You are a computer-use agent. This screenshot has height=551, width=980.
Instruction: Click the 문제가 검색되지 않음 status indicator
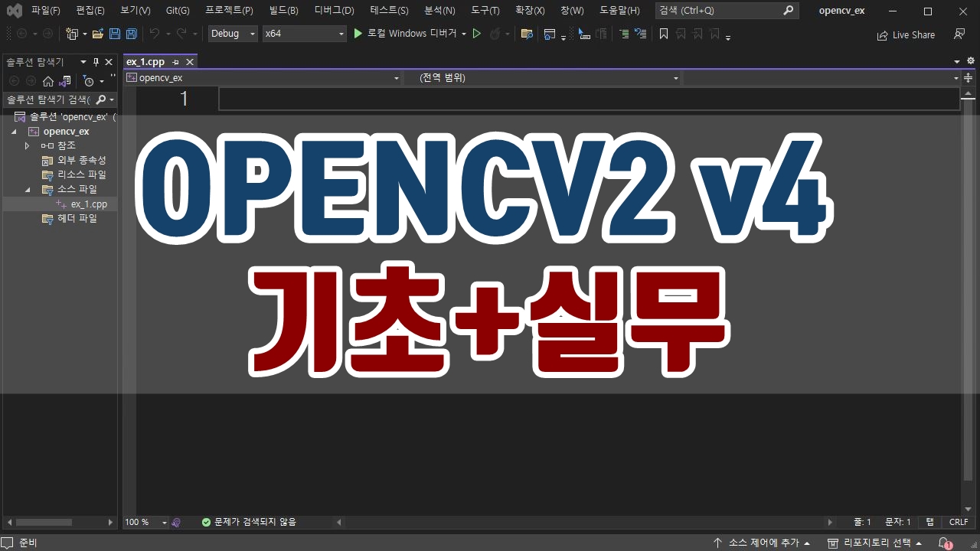coord(249,522)
